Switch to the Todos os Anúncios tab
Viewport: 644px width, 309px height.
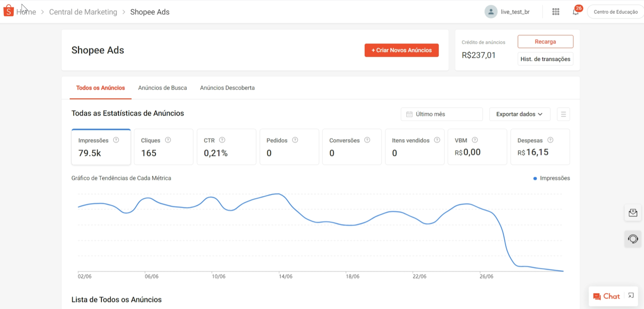[101, 88]
